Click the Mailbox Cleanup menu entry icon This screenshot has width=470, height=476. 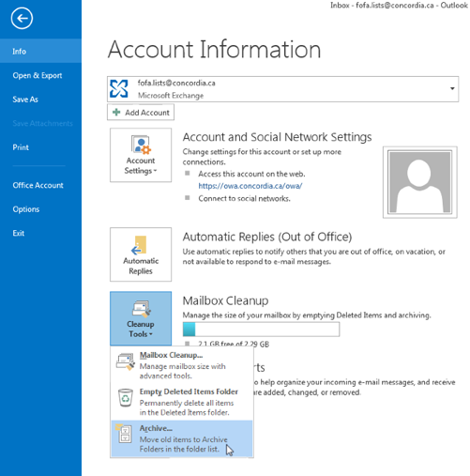(x=126, y=361)
